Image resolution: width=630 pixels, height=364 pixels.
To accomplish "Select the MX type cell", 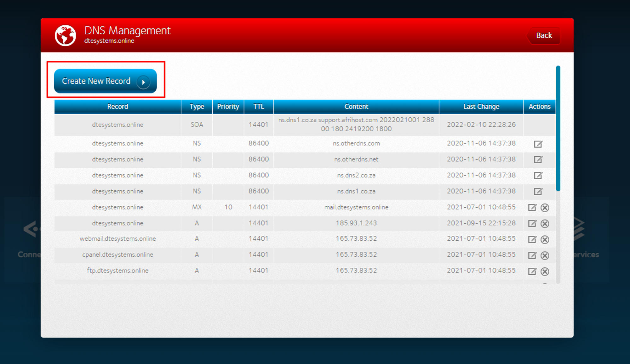I will [x=197, y=207].
